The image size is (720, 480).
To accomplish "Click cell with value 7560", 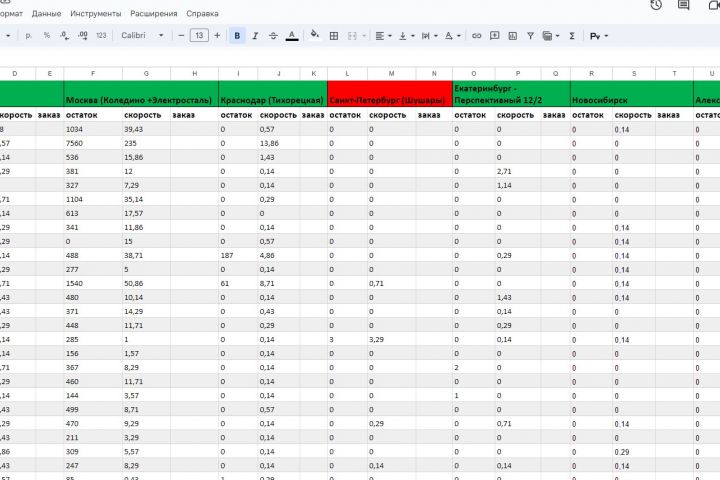I will (x=93, y=143).
